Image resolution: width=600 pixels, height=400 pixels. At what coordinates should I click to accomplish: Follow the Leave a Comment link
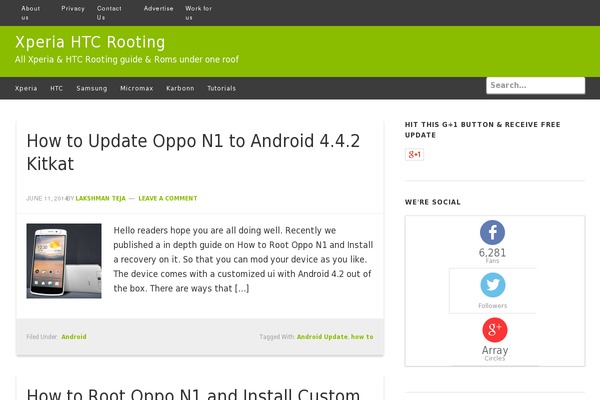click(168, 198)
